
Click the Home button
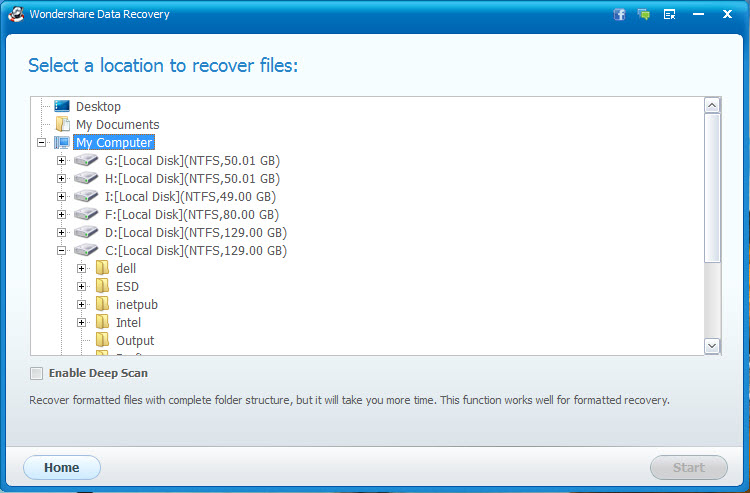pyautogui.click(x=62, y=467)
